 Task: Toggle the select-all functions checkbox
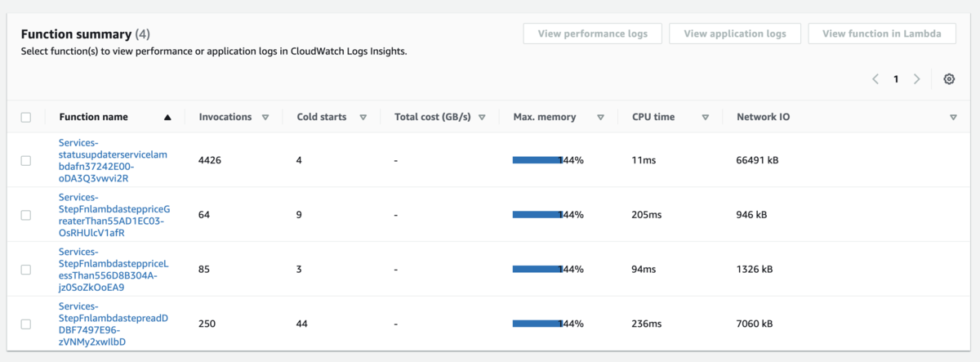(x=26, y=118)
